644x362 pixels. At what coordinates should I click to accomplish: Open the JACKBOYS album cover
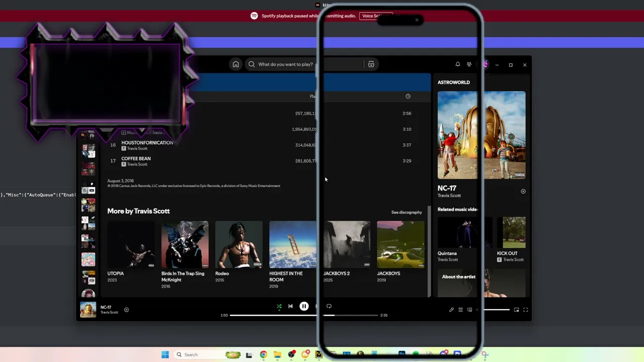coord(400,244)
